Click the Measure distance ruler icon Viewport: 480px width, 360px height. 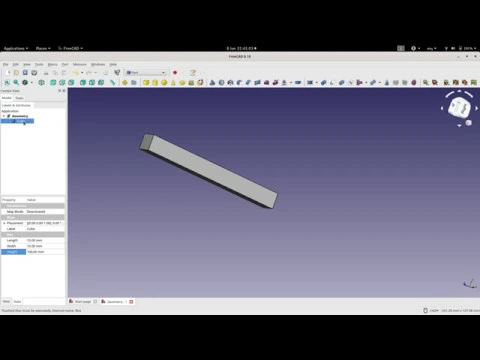(113, 82)
